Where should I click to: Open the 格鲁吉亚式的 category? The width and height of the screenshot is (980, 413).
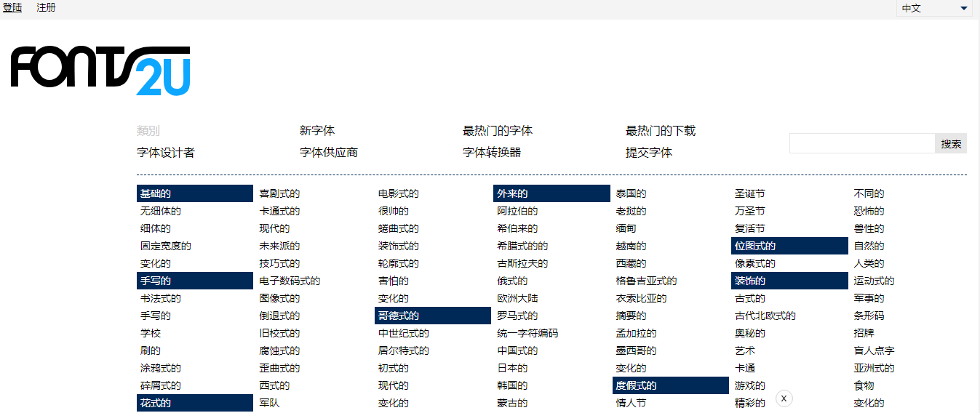click(647, 281)
